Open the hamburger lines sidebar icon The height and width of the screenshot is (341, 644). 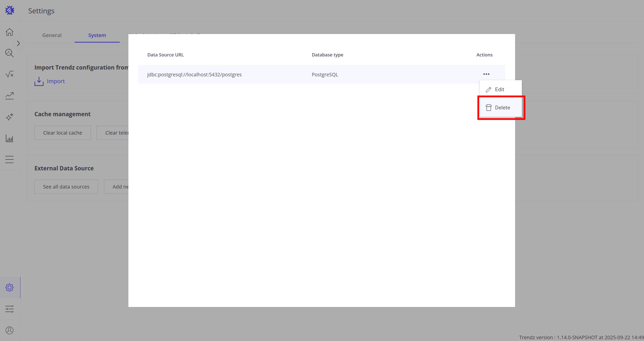(x=10, y=159)
